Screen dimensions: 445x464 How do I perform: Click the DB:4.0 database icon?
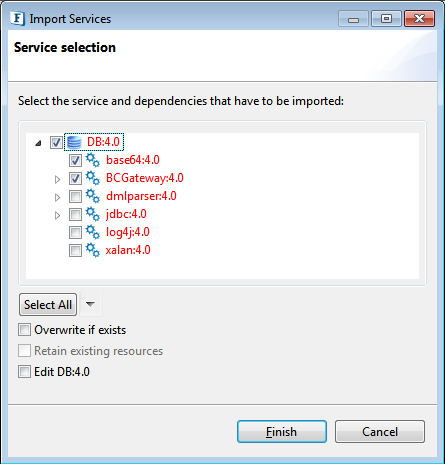click(74, 142)
